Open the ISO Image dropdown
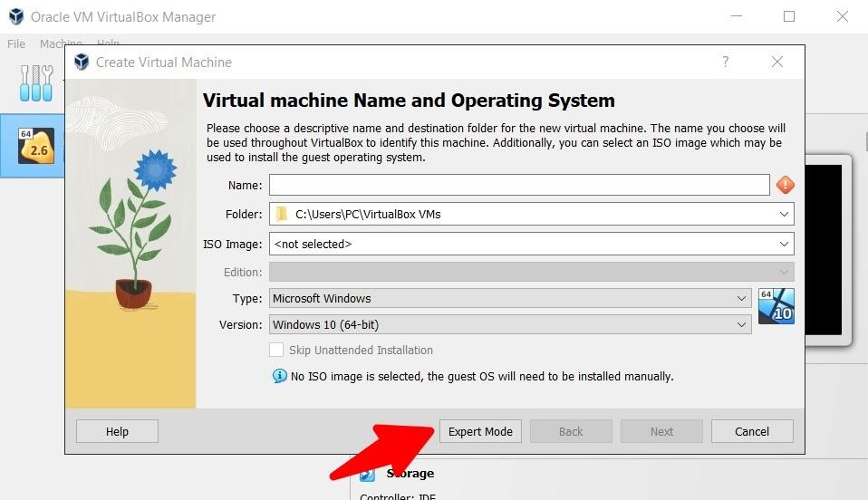 pyautogui.click(x=784, y=244)
